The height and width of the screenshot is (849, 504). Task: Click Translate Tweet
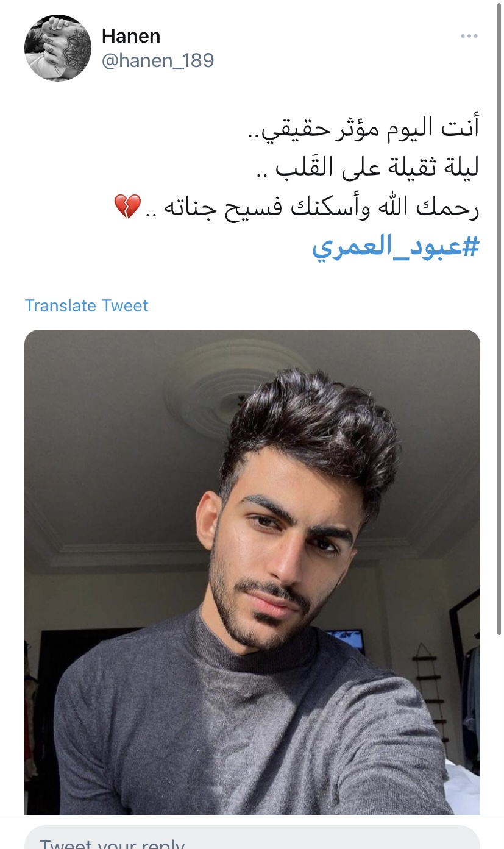point(87,305)
